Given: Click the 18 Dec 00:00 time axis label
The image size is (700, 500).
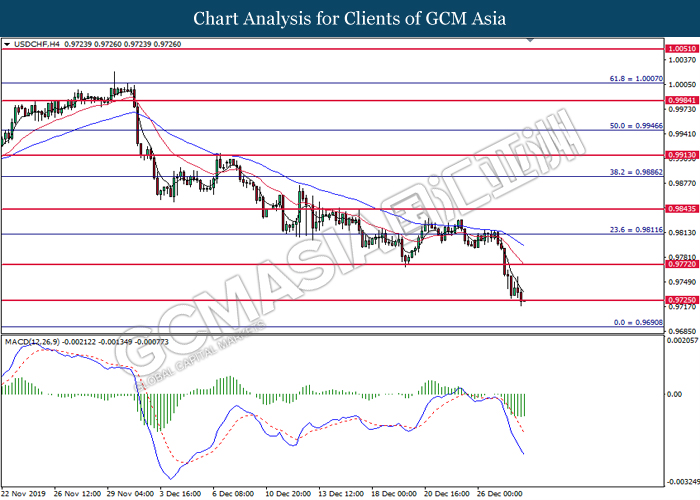Looking at the screenshot, I should [394, 494].
